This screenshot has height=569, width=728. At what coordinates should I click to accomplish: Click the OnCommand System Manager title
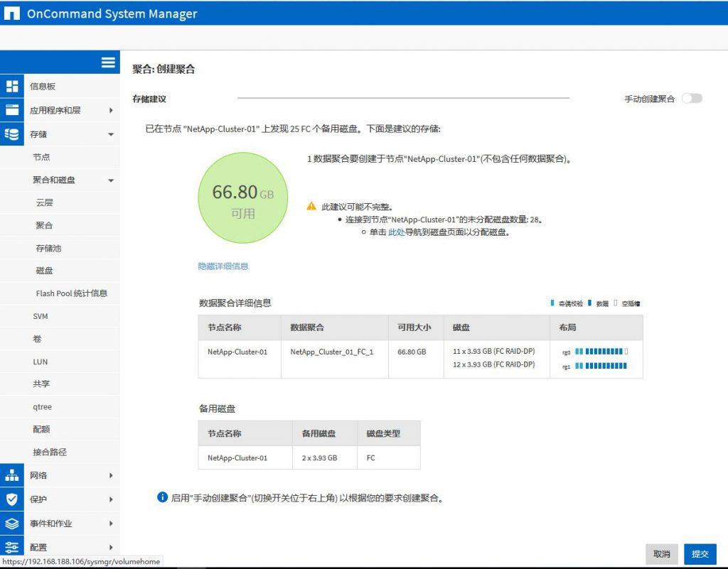pos(112,14)
